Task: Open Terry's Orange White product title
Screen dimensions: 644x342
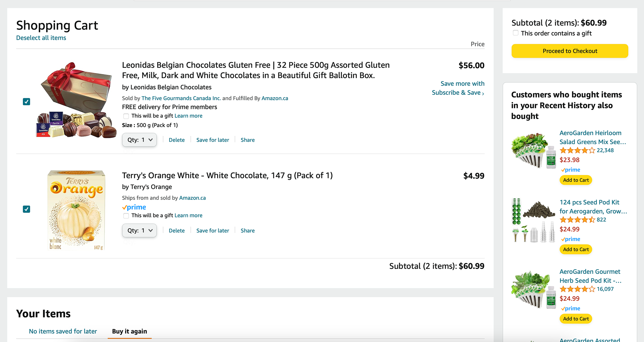Action: [227, 175]
